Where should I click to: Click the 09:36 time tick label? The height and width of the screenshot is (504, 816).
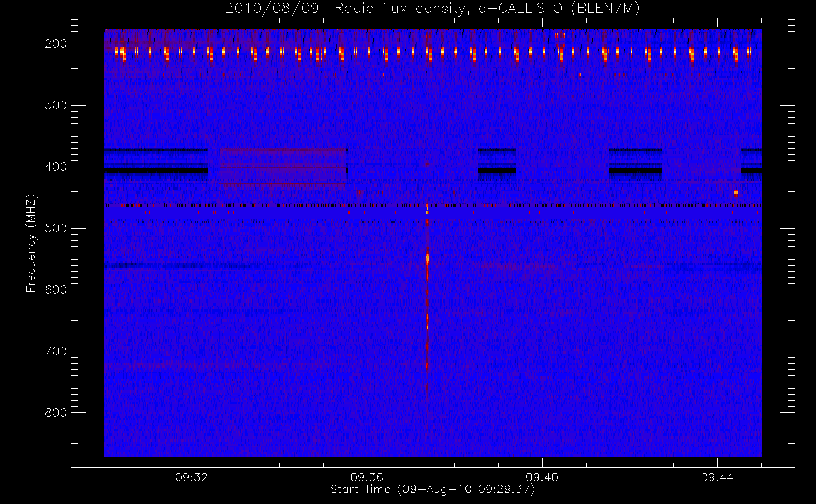point(367,477)
